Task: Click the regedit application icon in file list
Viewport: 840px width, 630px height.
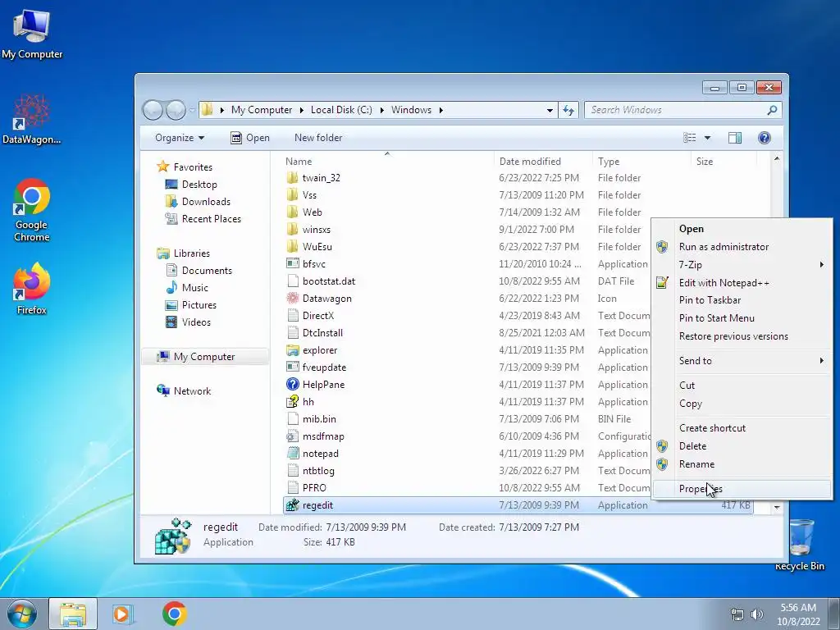Action: pyautogui.click(x=293, y=504)
